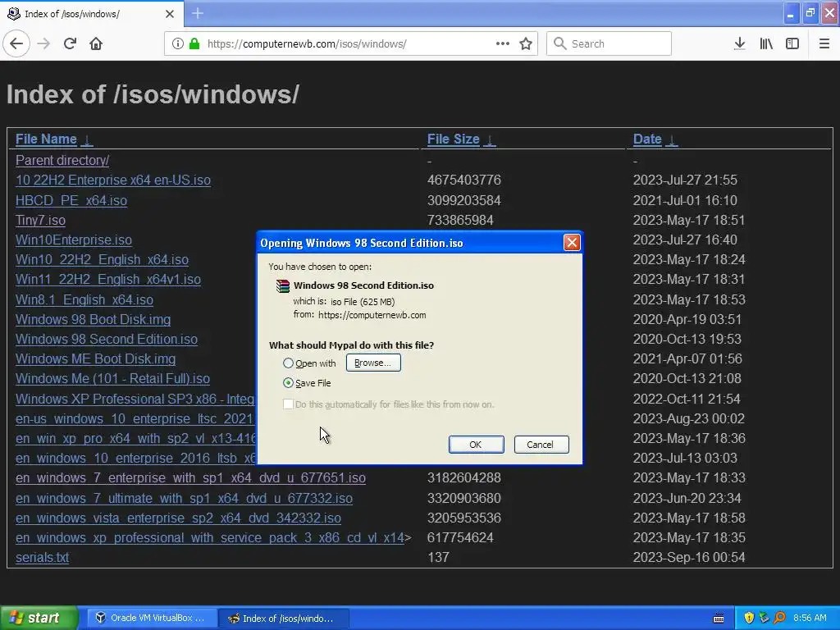Screen dimensions: 840x630
Task: Click the network connection tray icon
Action: pyautogui.click(x=764, y=618)
